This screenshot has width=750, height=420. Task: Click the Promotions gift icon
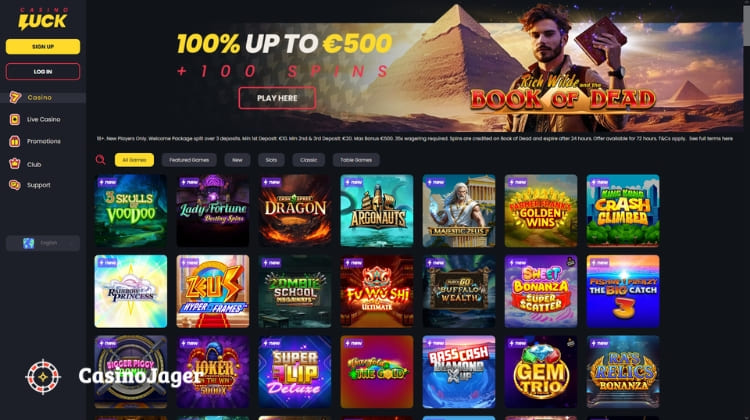pos(15,141)
